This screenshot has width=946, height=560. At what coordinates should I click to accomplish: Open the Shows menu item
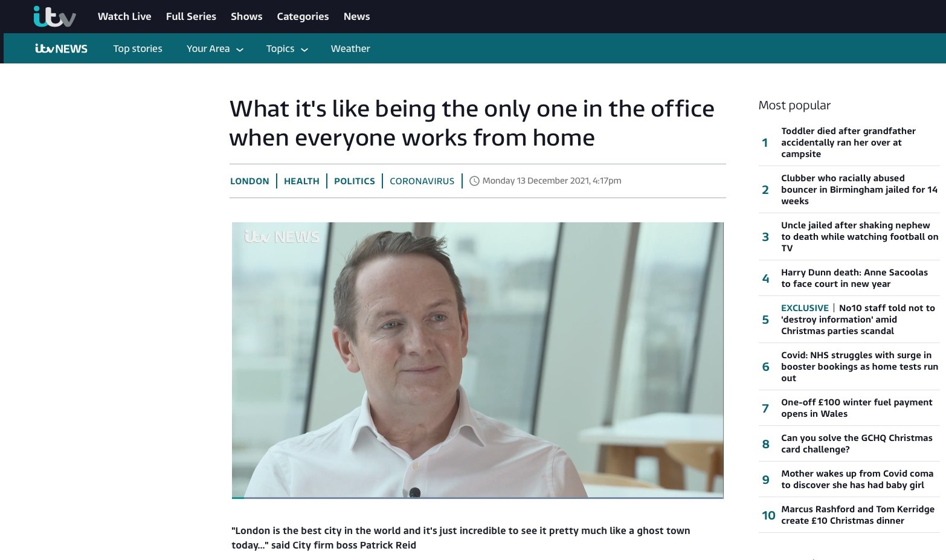(x=246, y=16)
